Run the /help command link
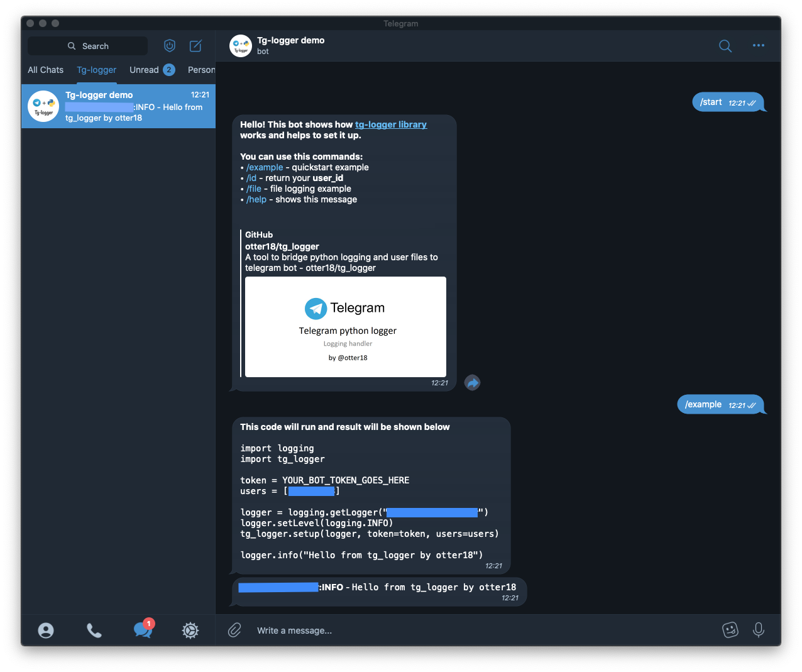Viewport: 802px width, 672px height. coord(256,199)
